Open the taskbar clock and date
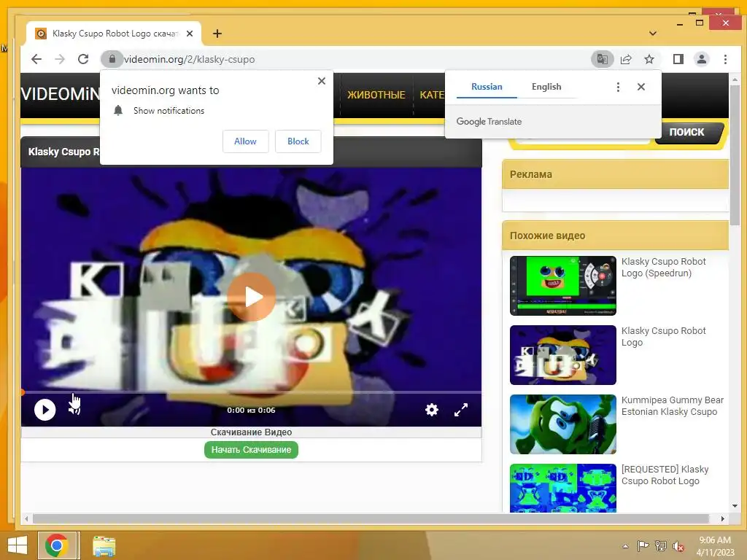The height and width of the screenshot is (560, 747). (715, 546)
